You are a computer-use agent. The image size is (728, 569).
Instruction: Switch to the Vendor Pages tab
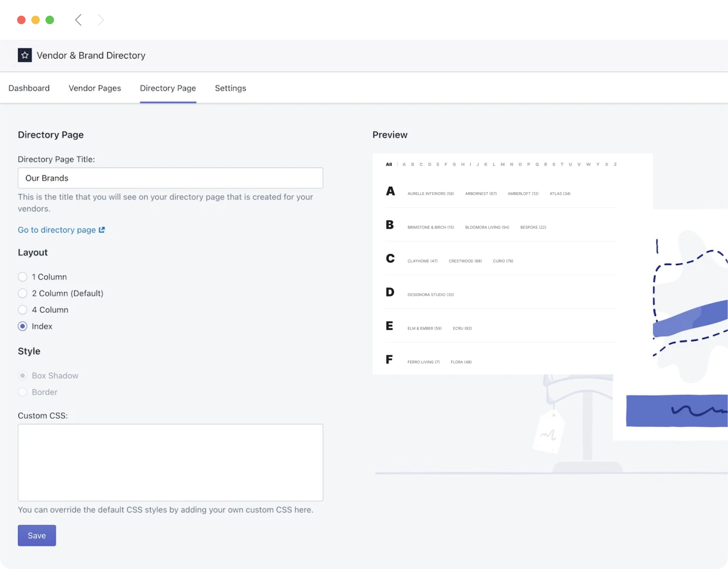(95, 88)
